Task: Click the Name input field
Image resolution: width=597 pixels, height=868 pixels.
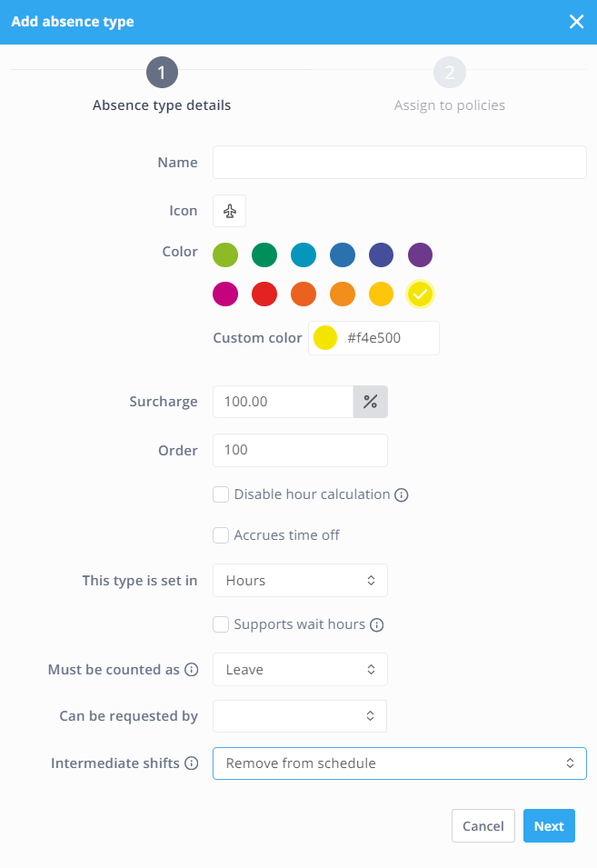Action: click(x=400, y=162)
